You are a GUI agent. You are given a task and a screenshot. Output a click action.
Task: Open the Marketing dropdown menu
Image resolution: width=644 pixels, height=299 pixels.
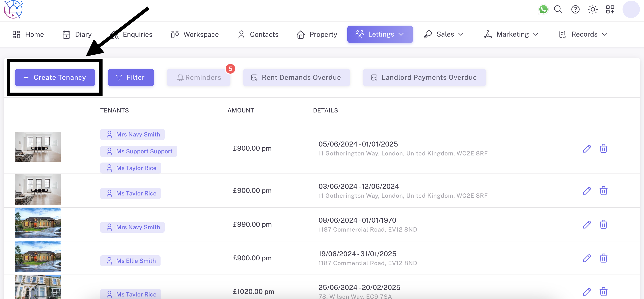tap(511, 34)
